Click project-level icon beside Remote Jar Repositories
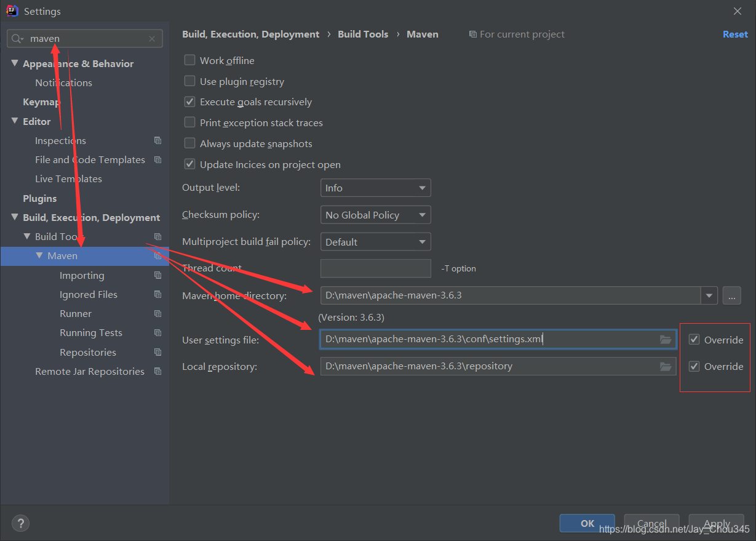Image resolution: width=756 pixels, height=541 pixels. click(x=157, y=371)
